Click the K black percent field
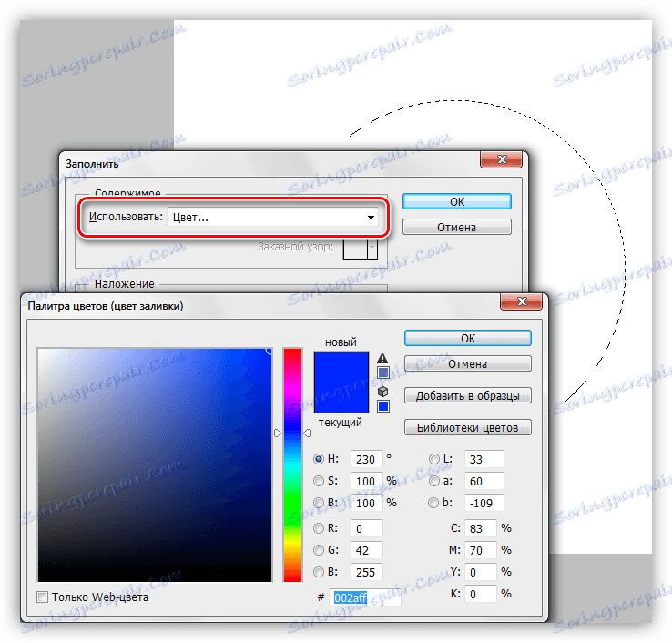Screen dimensions: 672x643 481,594
